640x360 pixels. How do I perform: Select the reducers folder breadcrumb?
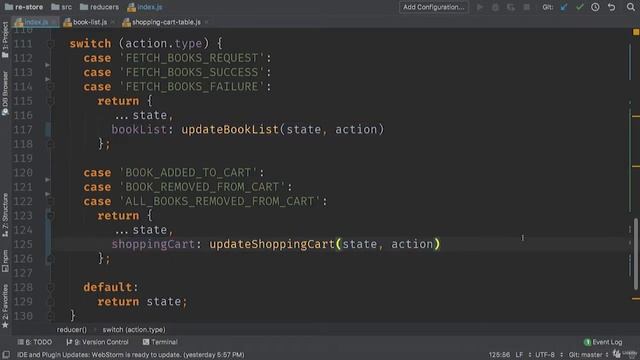[x=100, y=7]
